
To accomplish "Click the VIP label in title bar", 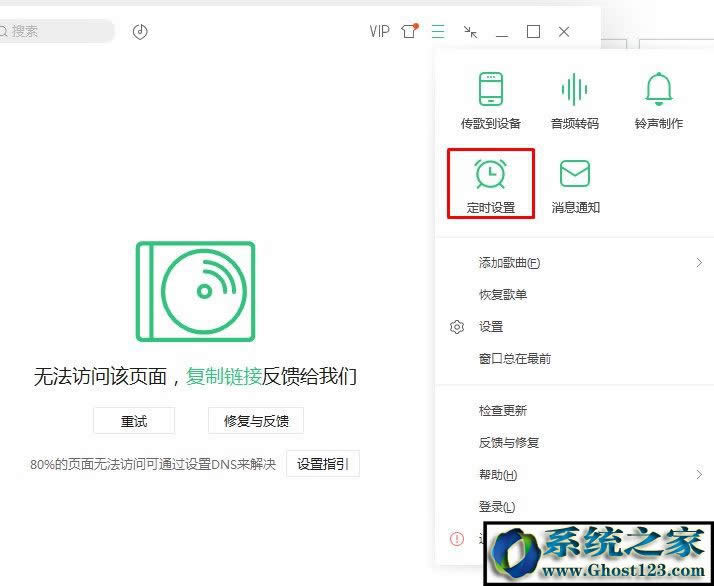I will [x=379, y=31].
